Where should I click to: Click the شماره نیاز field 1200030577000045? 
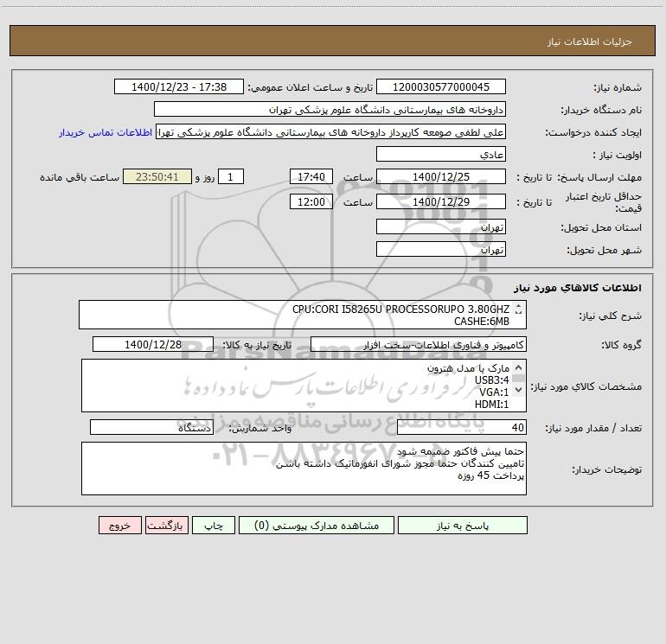(441, 86)
